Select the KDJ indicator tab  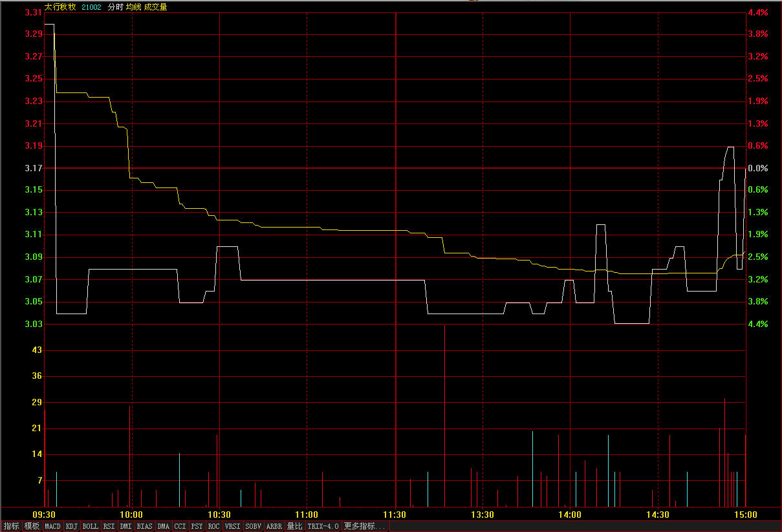point(72,526)
